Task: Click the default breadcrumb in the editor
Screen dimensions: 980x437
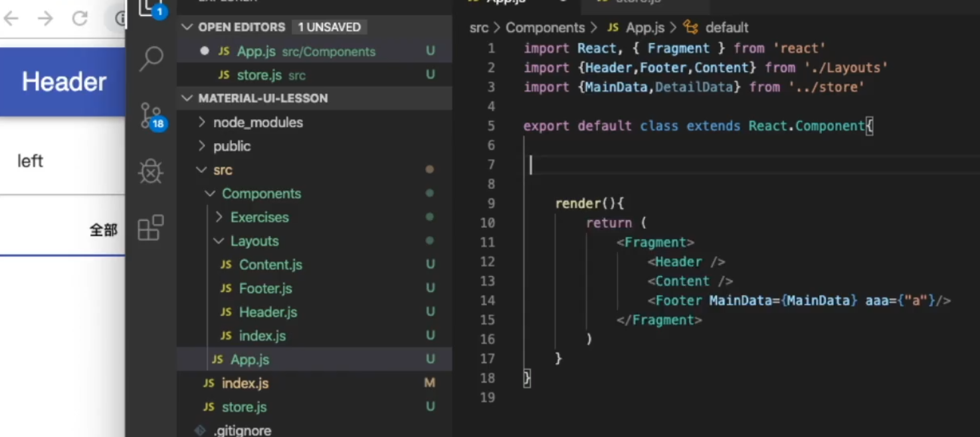Action: (728, 27)
